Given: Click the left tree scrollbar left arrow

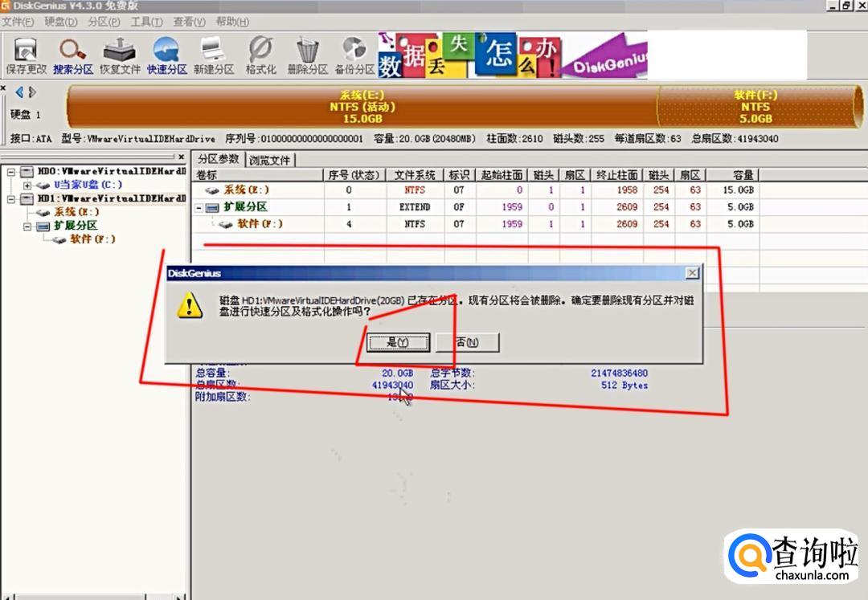Looking at the screenshot, I should coord(6,597).
